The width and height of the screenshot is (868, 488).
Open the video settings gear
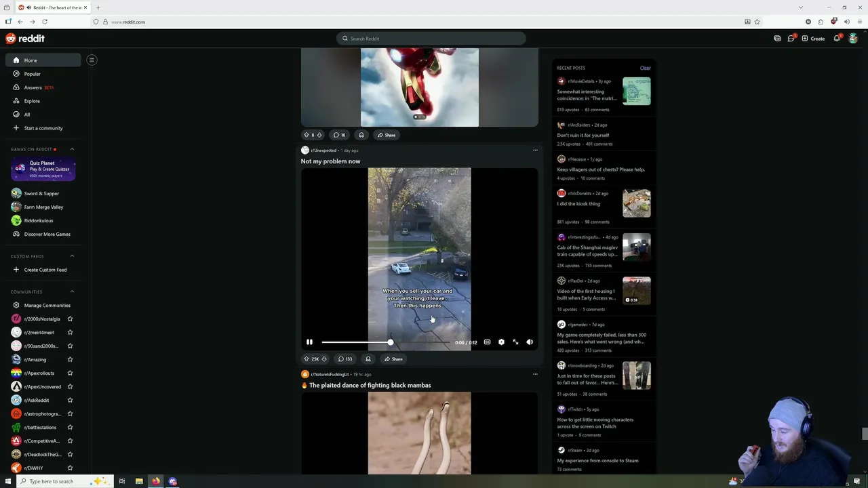(501, 342)
